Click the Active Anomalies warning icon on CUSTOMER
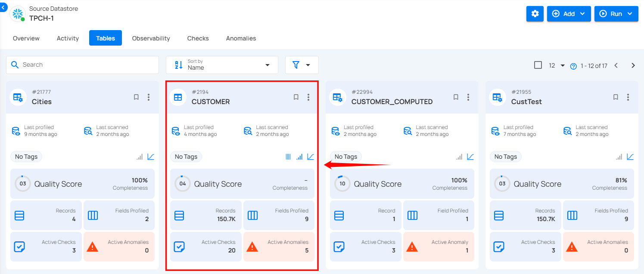This screenshot has height=274, width=644. tap(252, 247)
